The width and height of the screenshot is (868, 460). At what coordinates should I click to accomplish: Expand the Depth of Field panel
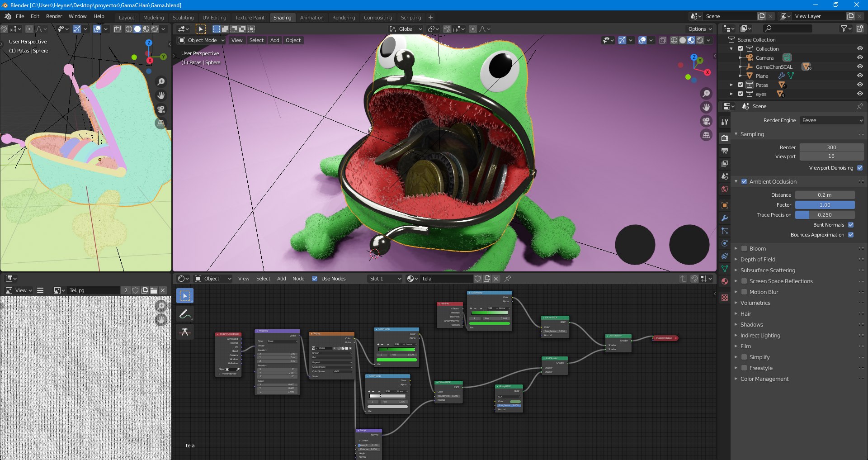click(758, 260)
